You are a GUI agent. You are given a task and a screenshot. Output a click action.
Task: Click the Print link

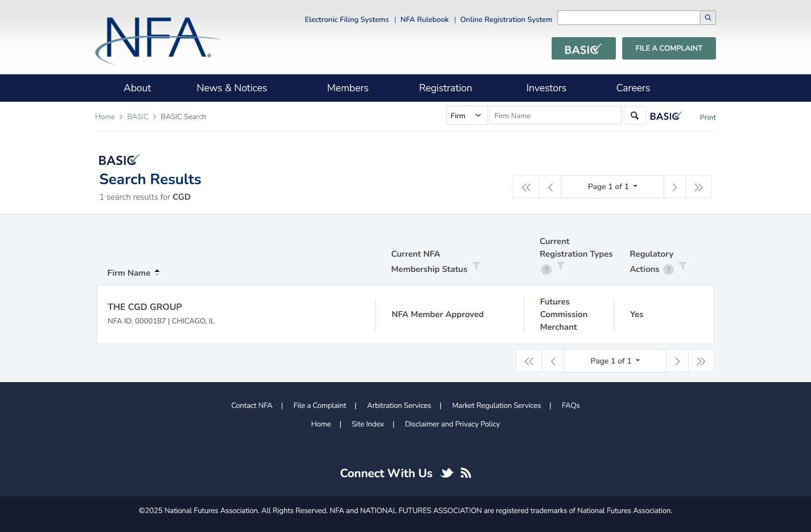click(708, 117)
